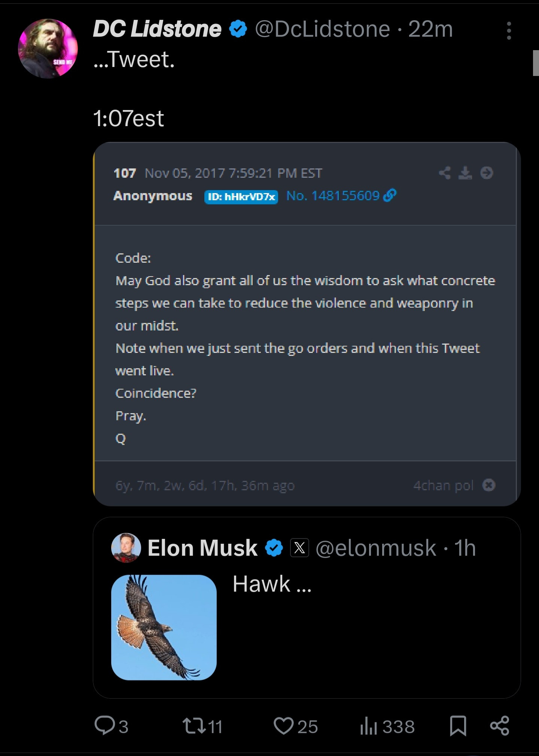539x756 pixels.
Task: Click the reply speech bubble icon
Action: [x=104, y=726]
